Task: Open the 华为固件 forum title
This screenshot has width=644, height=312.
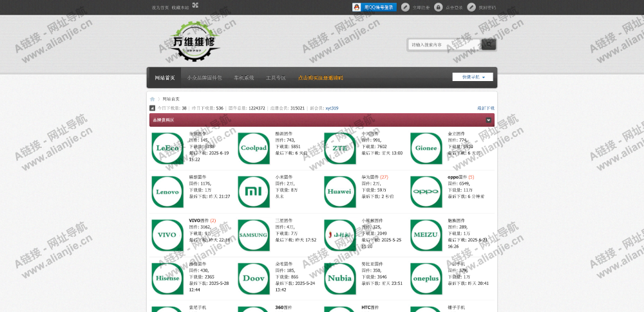Action: [x=370, y=177]
